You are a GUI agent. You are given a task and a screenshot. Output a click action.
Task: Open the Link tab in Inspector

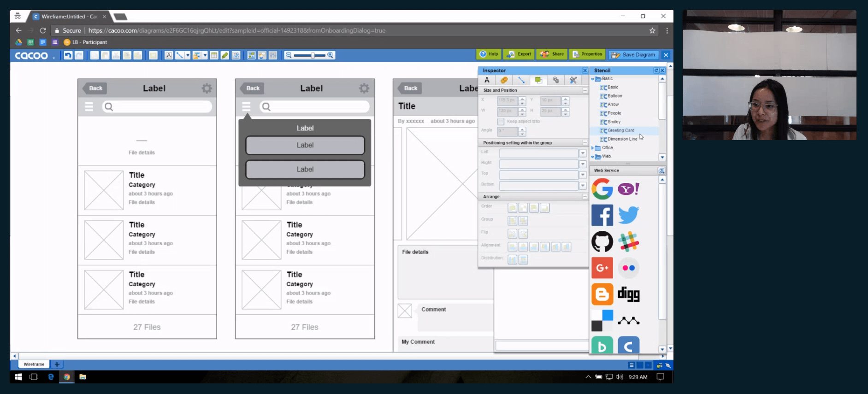pyautogui.click(x=556, y=80)
